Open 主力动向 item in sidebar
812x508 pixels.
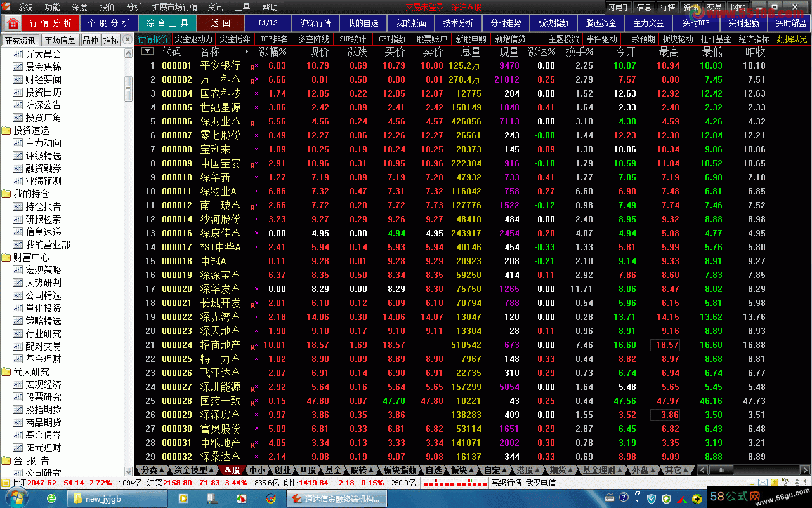pos(43,143)
